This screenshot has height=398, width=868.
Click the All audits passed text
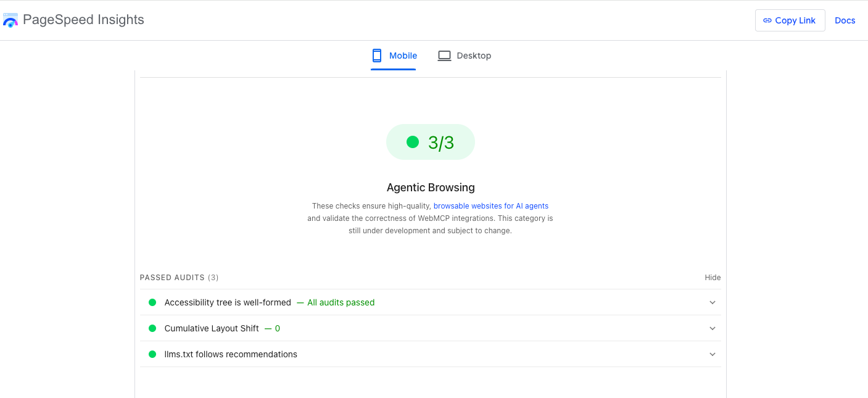(341, 302)
